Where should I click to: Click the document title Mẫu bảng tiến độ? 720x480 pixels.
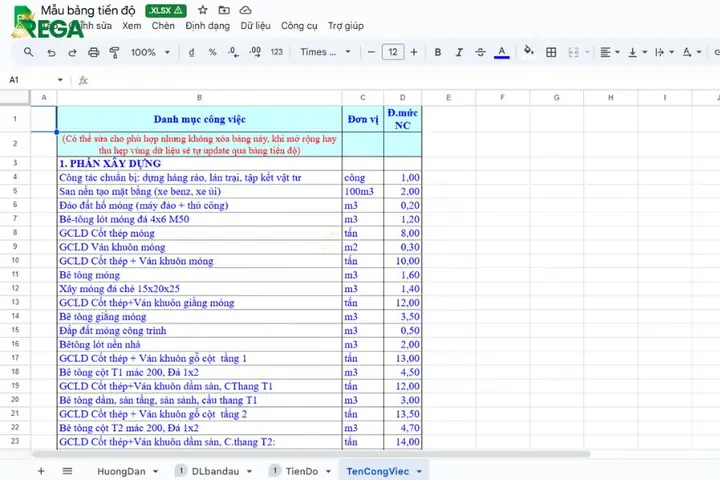[88, 10]
